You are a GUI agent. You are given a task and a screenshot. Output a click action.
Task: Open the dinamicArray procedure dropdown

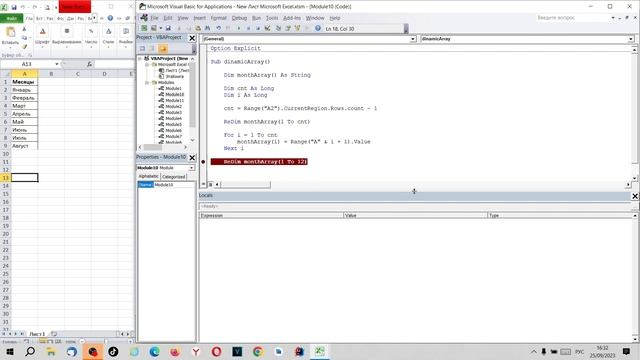(x=631, y=39)
